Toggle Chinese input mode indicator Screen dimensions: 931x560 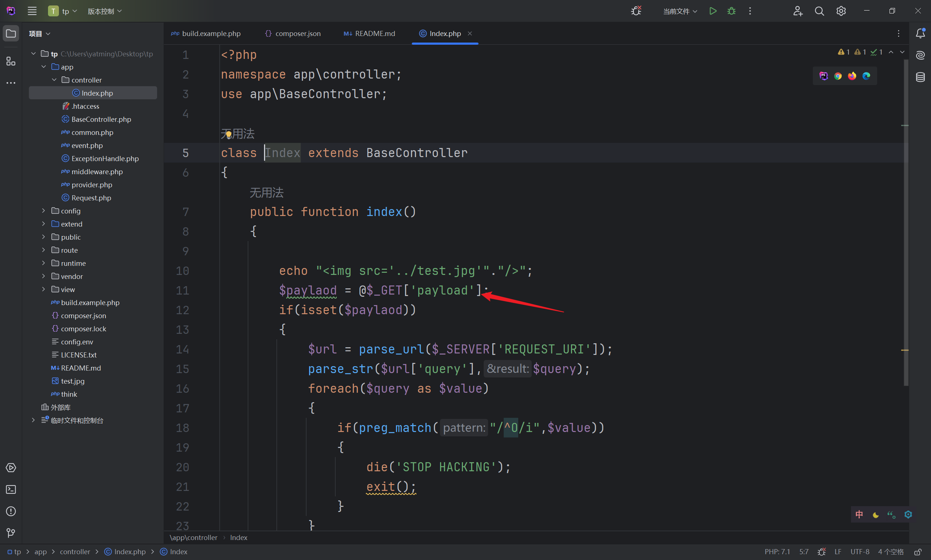point(859,514)
